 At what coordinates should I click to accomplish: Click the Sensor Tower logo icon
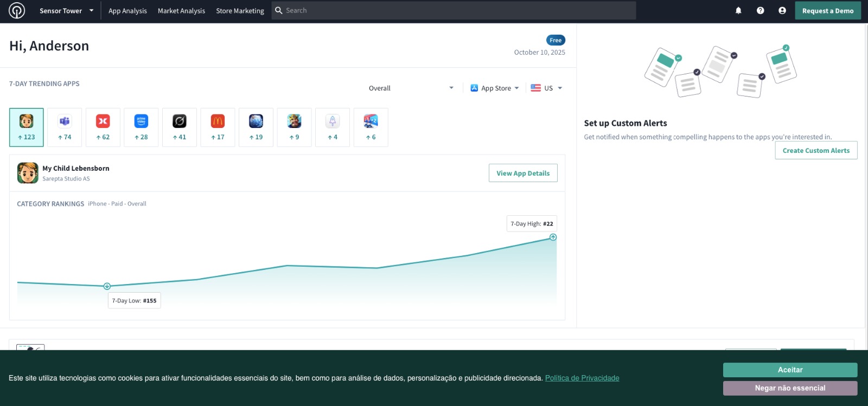(x=17, y=10)
